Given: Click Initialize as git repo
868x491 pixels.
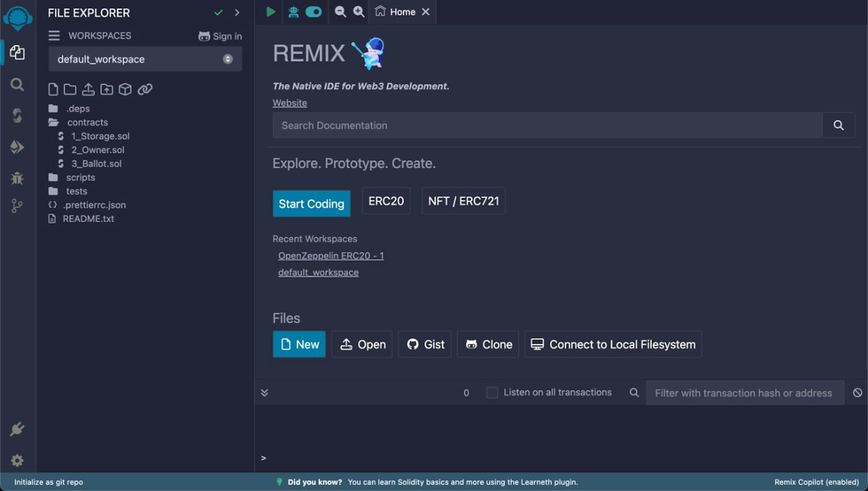Looking at the screenshot, I should [49, 482].
